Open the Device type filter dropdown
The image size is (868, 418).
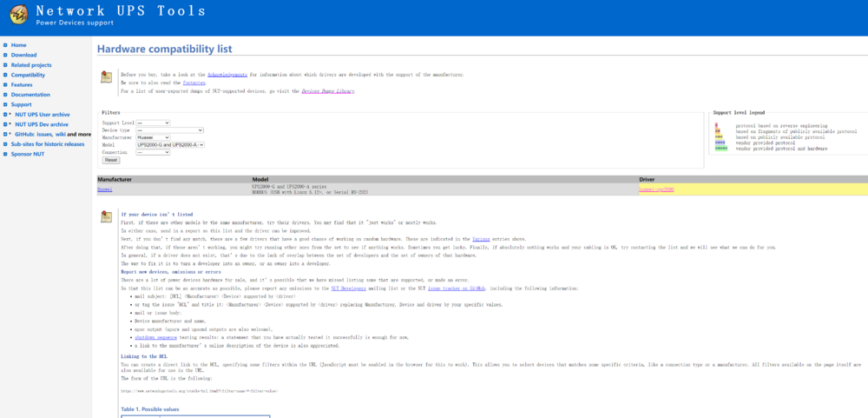169,129
